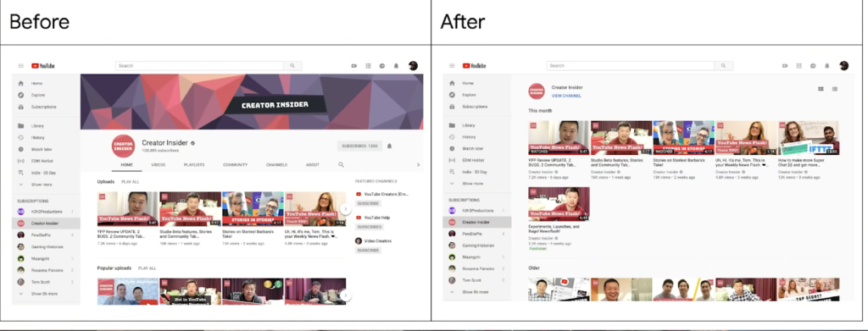Click the search magnifier button in the Before search bar
868x331 pixels.
click(292, 66)
